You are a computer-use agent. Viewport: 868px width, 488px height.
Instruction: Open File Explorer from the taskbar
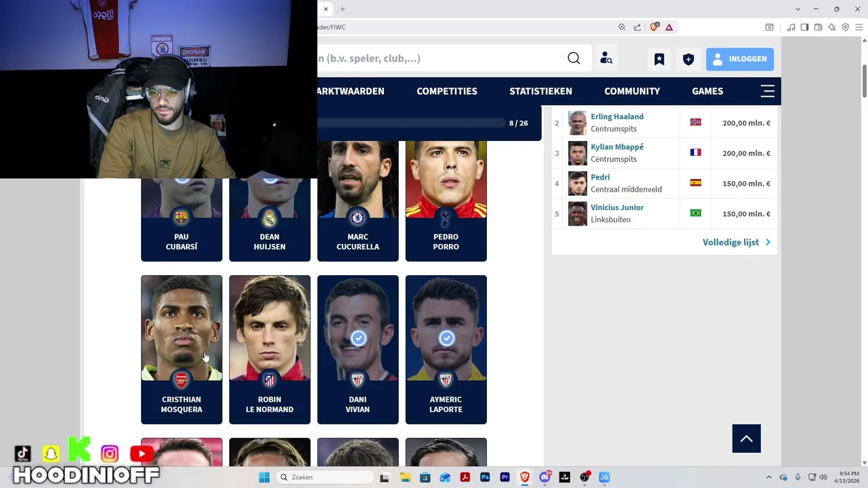click(405, 477)
